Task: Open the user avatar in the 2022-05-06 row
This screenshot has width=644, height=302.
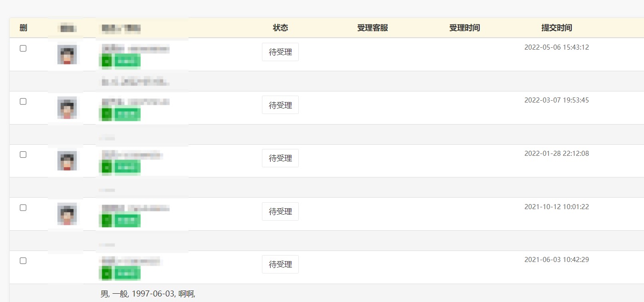Action: click(x=67, y=55)
